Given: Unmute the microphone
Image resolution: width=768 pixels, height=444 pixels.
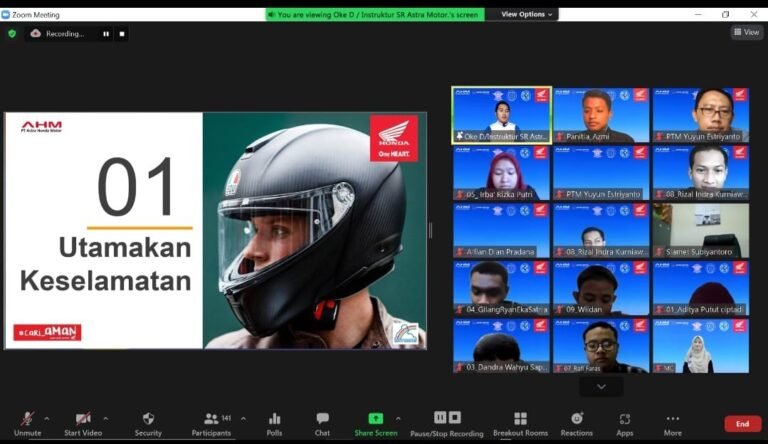Looking at the screenshot, I should click(27, 424).
